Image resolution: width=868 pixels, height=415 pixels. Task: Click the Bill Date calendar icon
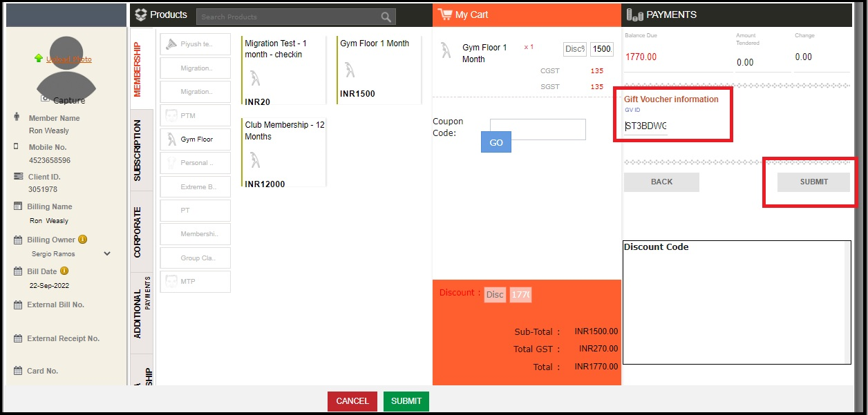click(18, 272)
